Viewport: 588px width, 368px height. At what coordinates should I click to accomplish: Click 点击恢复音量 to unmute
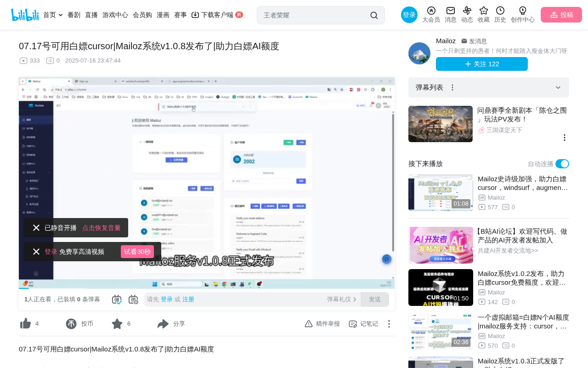[x=102, y=228]
